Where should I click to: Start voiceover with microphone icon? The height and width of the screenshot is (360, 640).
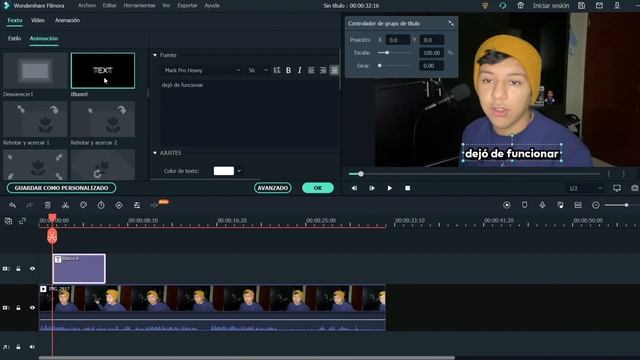point(542,205)
